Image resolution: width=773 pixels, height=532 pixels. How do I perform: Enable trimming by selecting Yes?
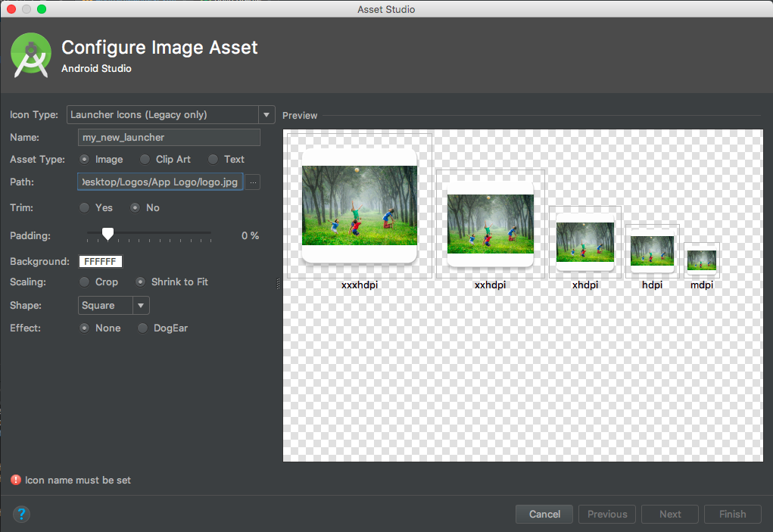pos(84,207)
